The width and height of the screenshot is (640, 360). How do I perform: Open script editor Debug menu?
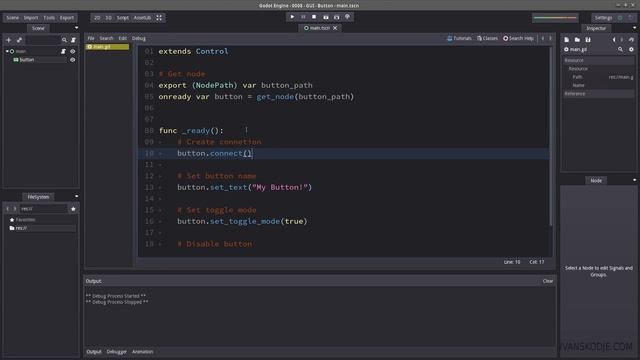tap(139, 38)
